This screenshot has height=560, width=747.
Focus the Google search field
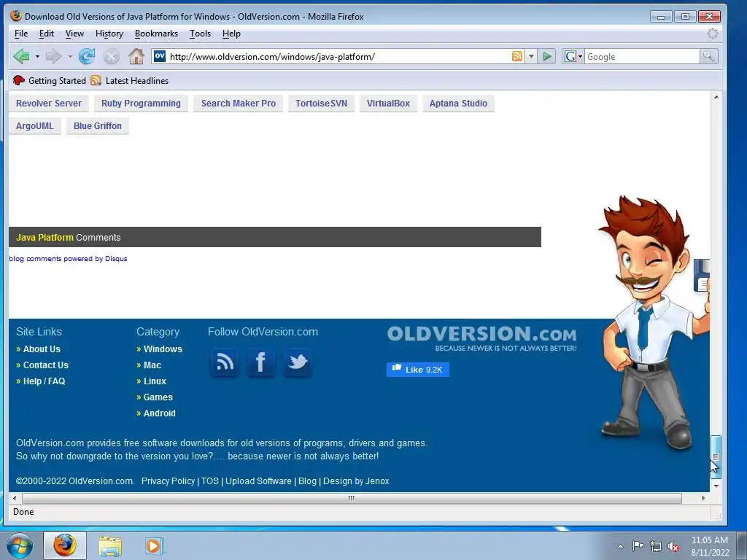pos(642,56)
